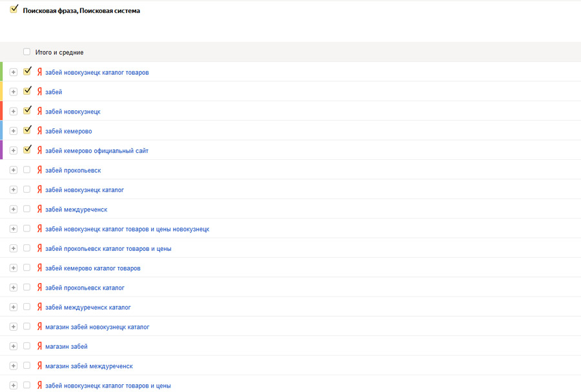This screenshot has height=392, width=581.
Task: Click plus expander beside 'забей прокопьевск'
Action: click(14, 170)
